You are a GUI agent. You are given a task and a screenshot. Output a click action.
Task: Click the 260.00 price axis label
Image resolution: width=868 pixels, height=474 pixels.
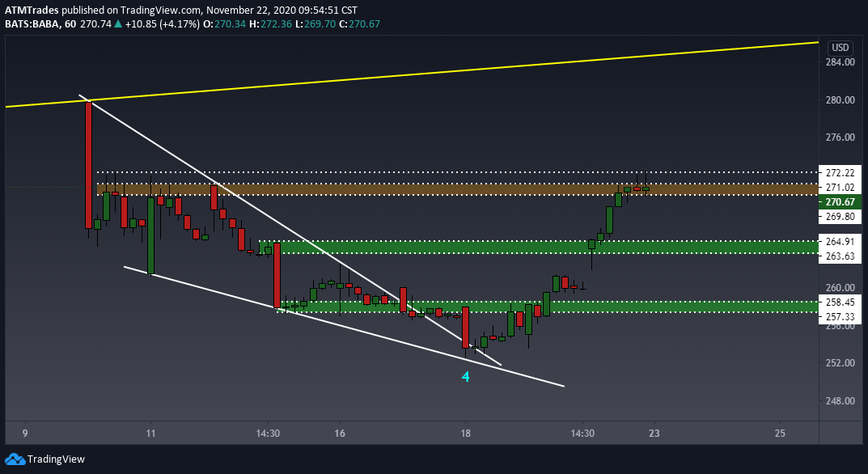coord(840,288)
